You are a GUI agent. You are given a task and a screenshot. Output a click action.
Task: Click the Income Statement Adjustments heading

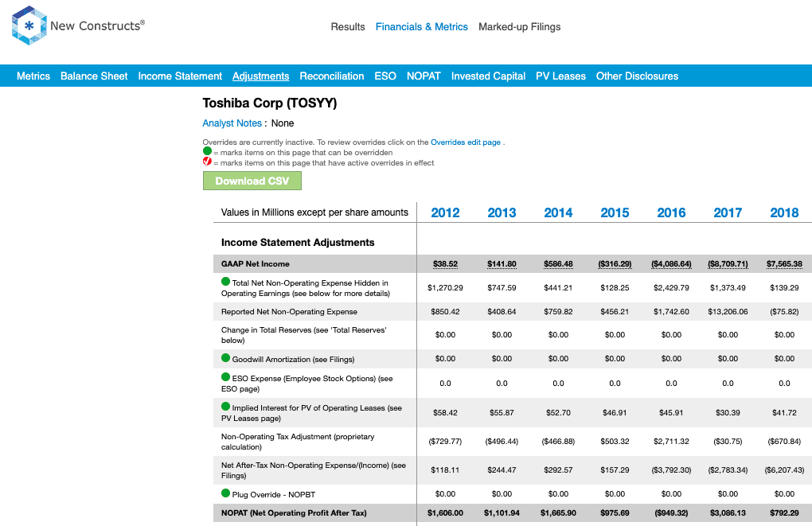[298, 242]
